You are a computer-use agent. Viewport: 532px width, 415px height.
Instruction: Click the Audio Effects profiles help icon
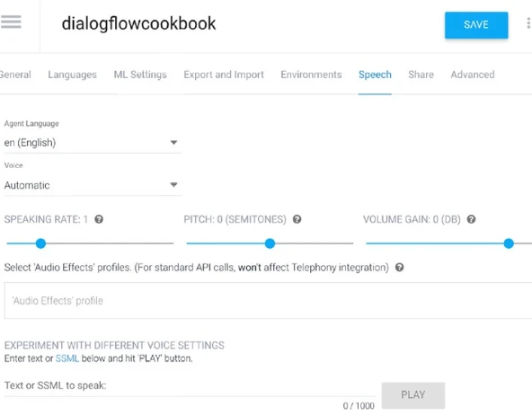coord(399,268)
